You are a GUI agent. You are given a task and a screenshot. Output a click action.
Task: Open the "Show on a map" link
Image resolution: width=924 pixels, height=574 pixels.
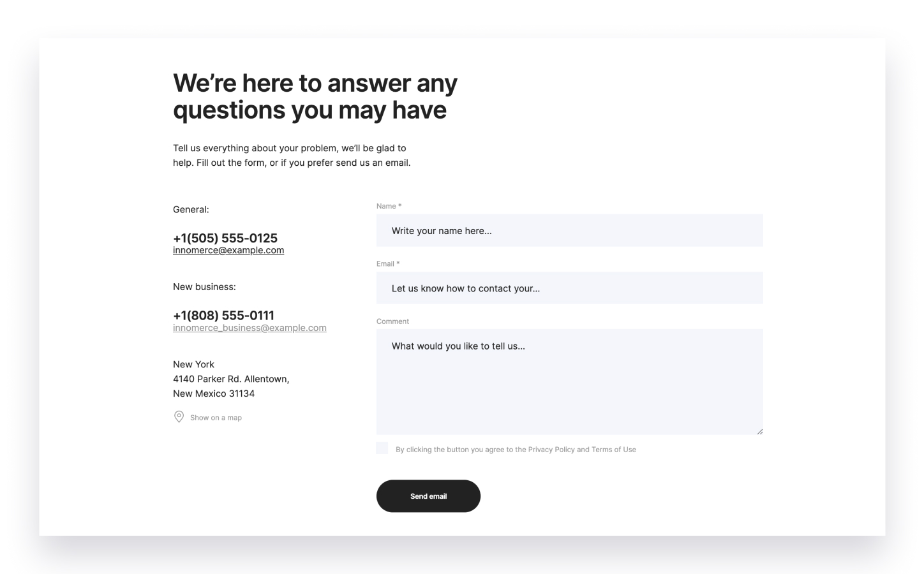[216, 418]
